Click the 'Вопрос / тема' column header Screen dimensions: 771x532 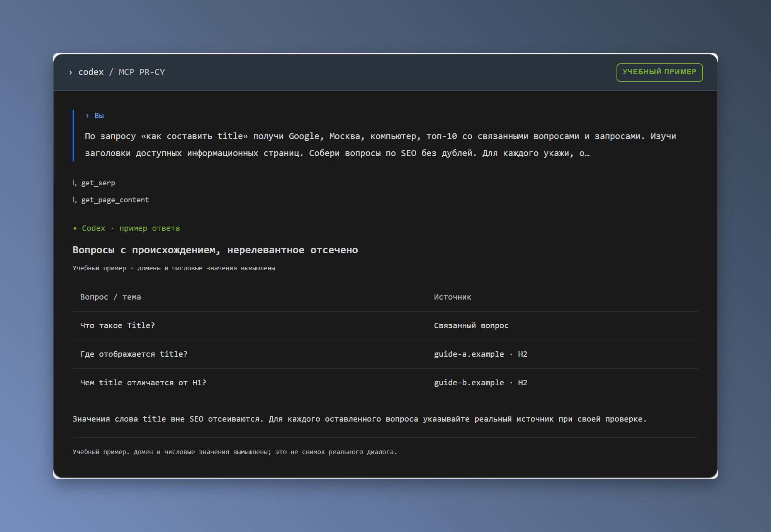110,297
